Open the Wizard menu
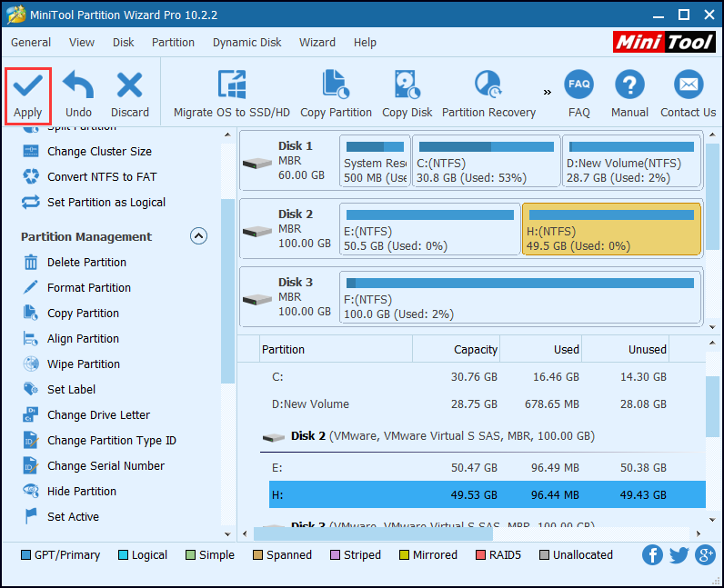 317,43
